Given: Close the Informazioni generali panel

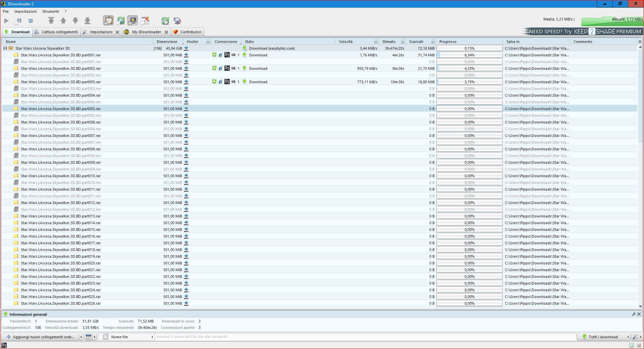Looking at the screenshot, I should click(639, 314).
